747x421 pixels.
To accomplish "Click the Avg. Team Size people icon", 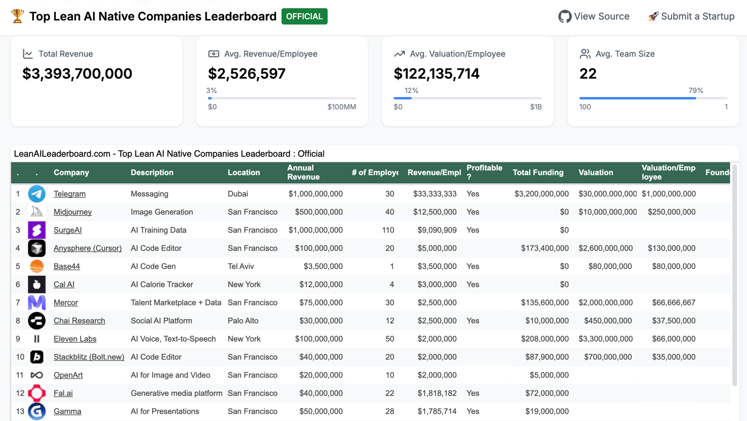I will click(585, 54).
